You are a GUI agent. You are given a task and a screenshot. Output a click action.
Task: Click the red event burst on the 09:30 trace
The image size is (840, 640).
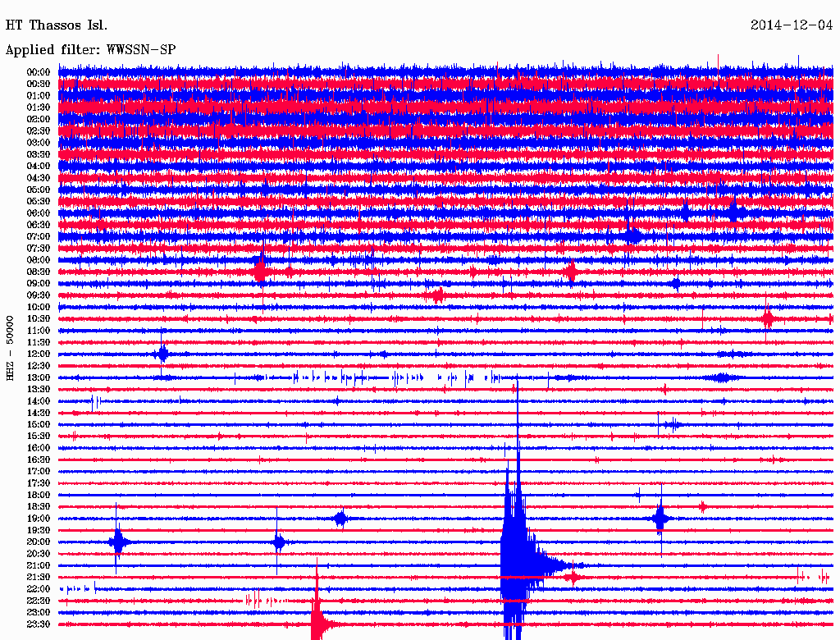coord(438,295)
